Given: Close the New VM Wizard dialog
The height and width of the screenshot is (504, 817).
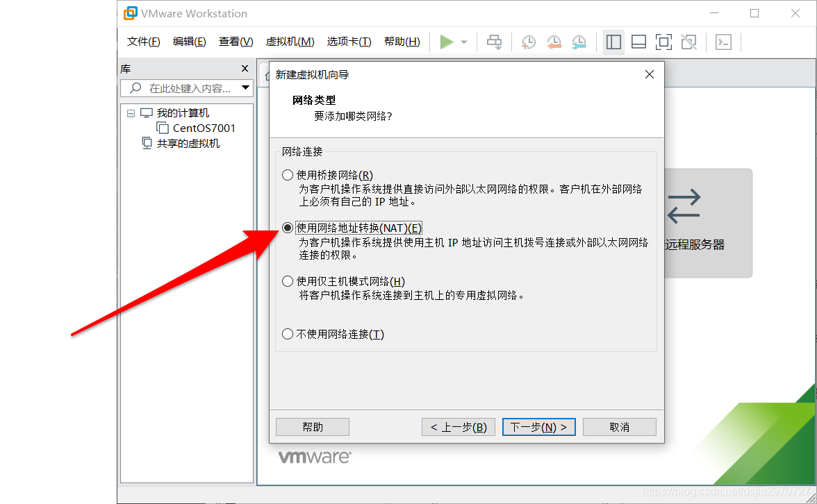Looking at the screenshot, I should tap(649, 74).
